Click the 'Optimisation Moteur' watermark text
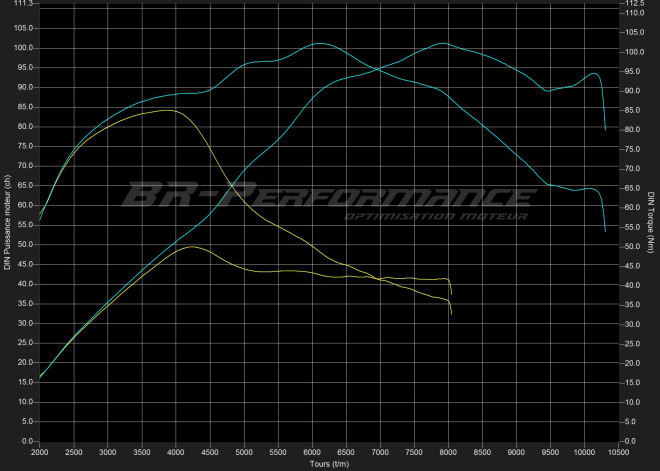Viewport: 660px width, 471px height. (435, 216)
